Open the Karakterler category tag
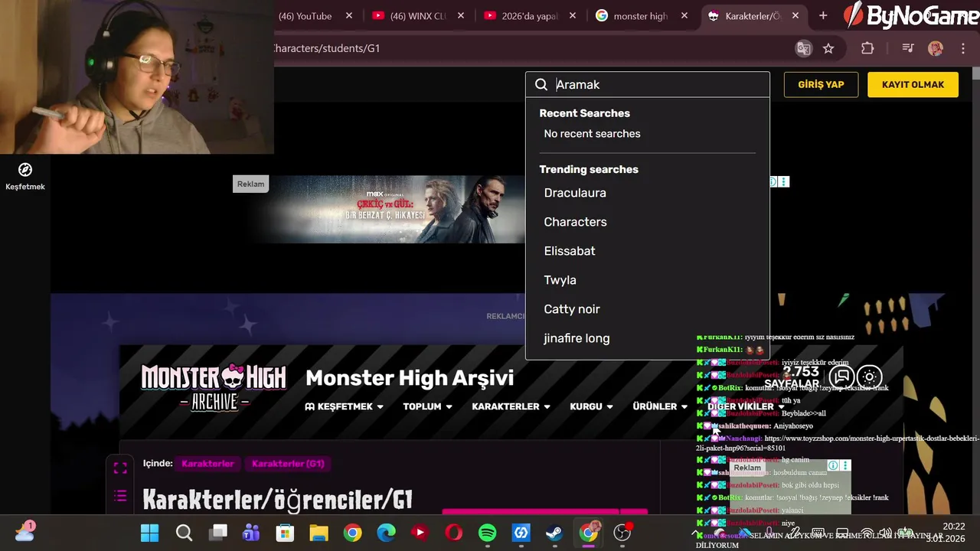980x551 pixels. pyautogui.click(x=207, y=464)
